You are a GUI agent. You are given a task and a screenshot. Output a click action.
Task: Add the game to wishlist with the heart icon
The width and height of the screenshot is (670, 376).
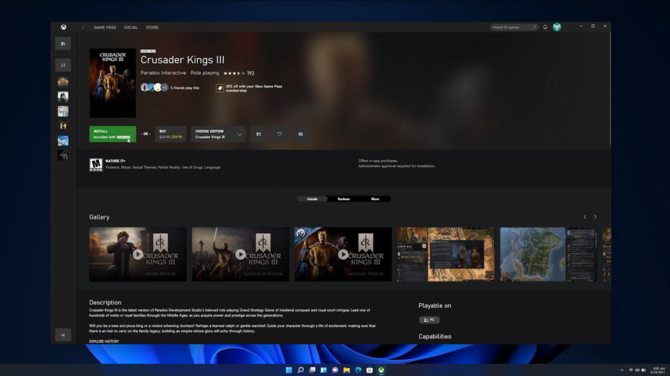(279, 134)
